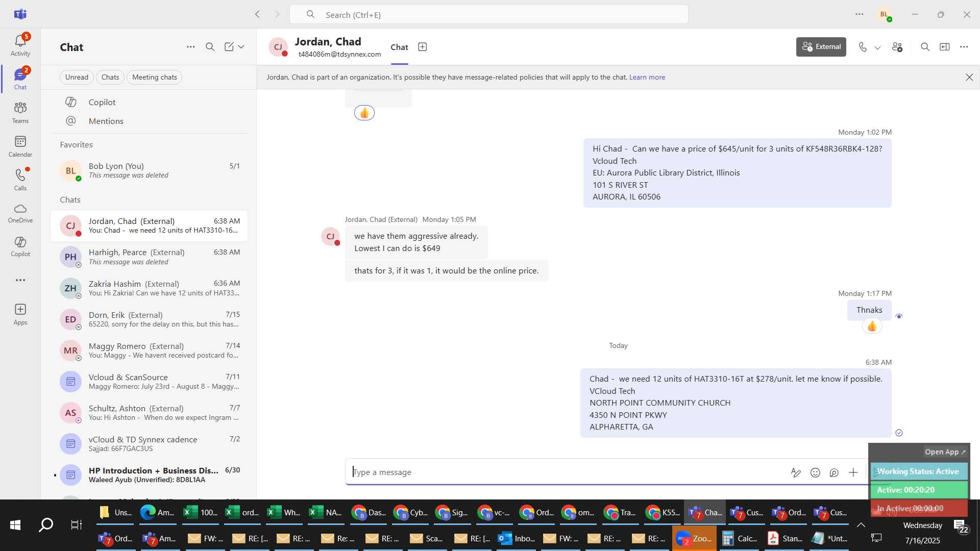Open chat with Harhigh, Pearce
The height and width of the screenshot is (551, 980).
149,257
